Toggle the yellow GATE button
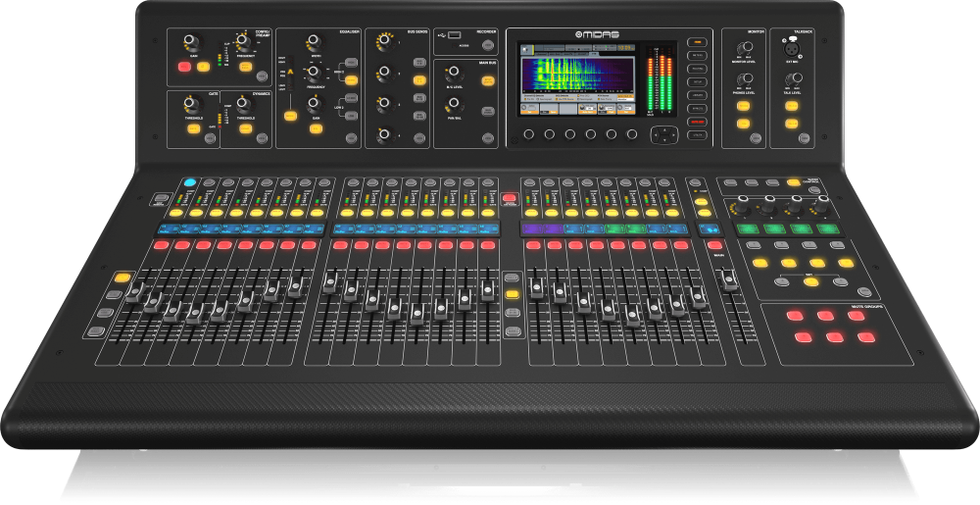 click(193, 128)
